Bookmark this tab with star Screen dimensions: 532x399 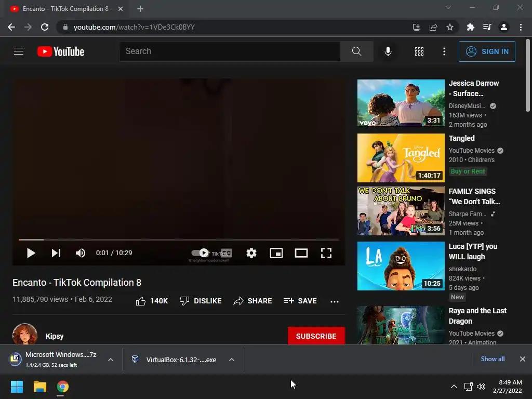pos(450,27)
